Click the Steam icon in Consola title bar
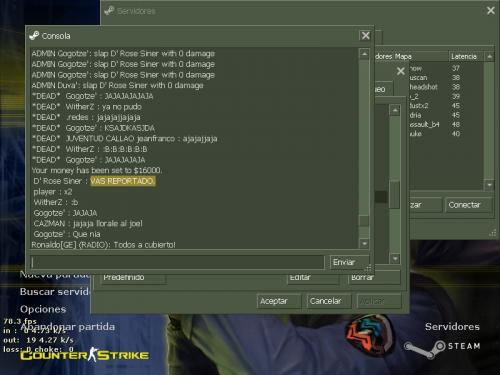Image resolution: width=500 pixels, height=375 pixels. coord(34,35)
